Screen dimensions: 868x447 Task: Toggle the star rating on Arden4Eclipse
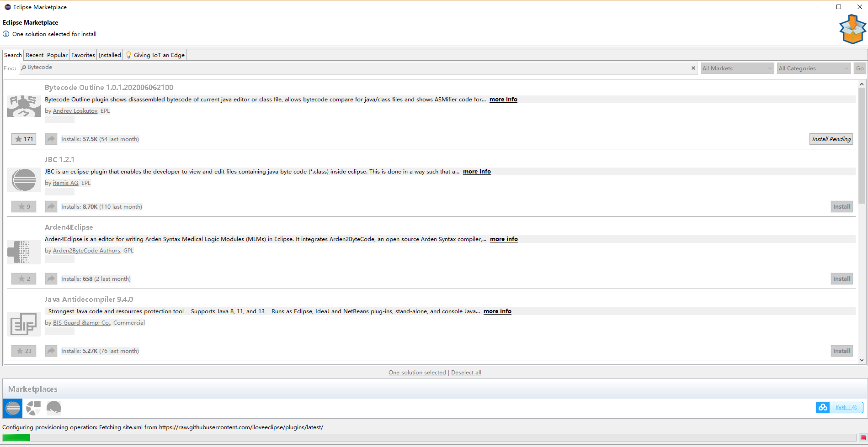pyautogui.click(x=24, y=279)
